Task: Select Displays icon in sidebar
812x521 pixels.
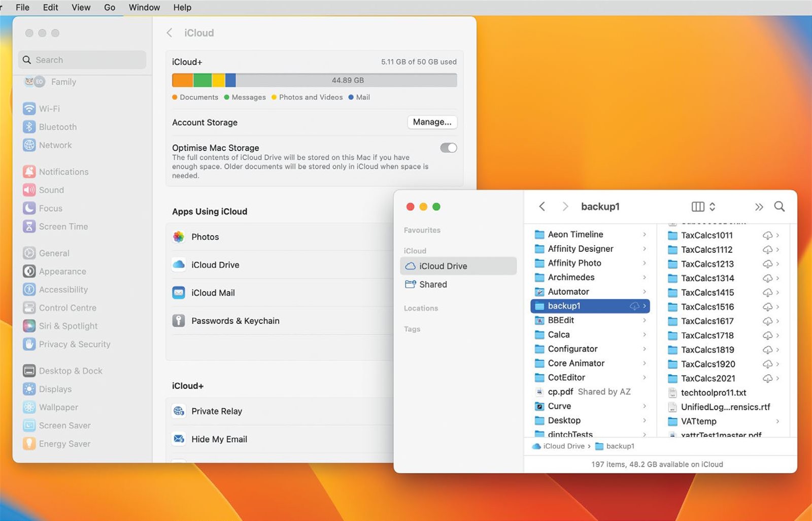Action: pos(29,389)
